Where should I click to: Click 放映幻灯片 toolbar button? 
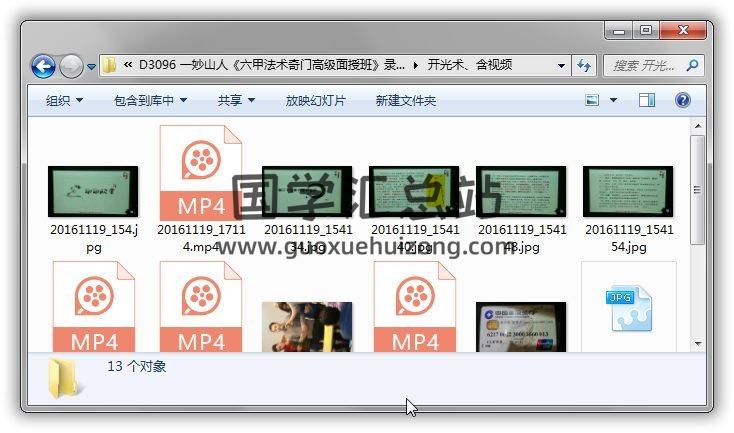tap(316, 100)
